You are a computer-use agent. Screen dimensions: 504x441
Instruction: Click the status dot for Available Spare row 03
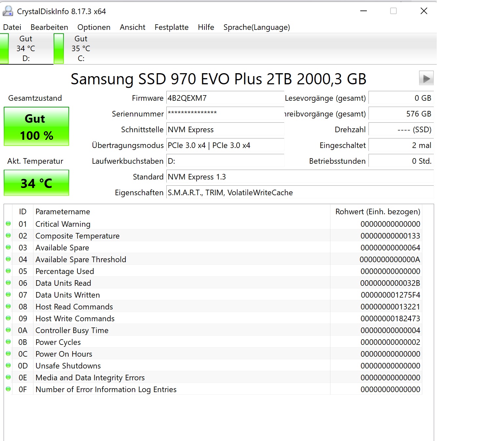click(8, 247)
